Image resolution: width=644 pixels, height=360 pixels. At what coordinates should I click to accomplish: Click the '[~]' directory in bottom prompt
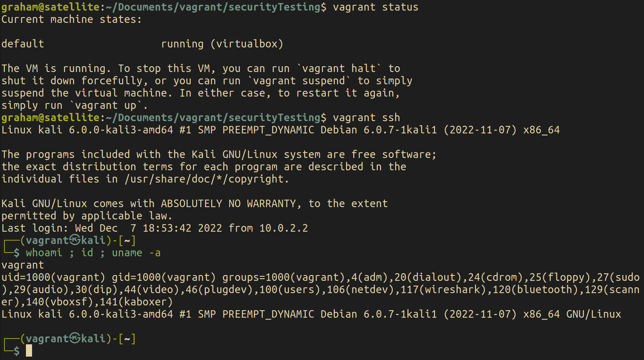click(x=127, y=339)
